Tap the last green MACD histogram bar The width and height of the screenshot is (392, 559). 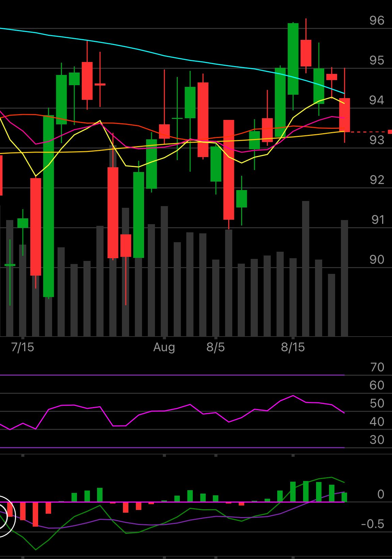coord(344,497)
